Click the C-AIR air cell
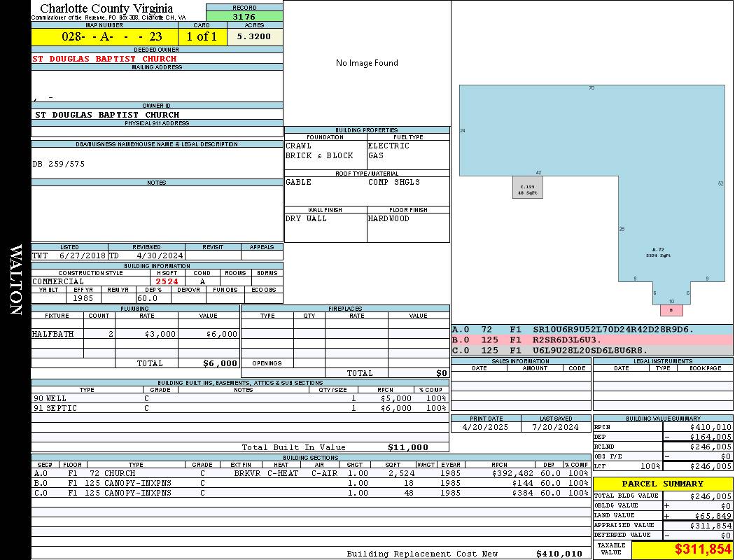 [x=324, y=474]
